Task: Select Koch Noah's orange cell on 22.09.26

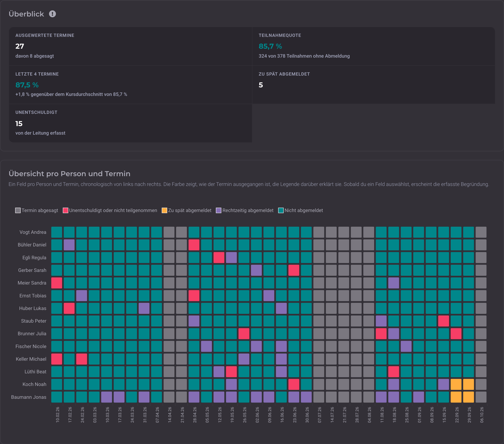Action: [x=456, y=384]
